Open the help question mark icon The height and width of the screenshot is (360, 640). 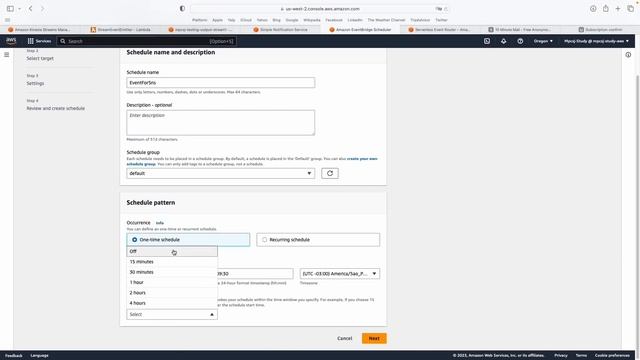(x=520, y=41)
